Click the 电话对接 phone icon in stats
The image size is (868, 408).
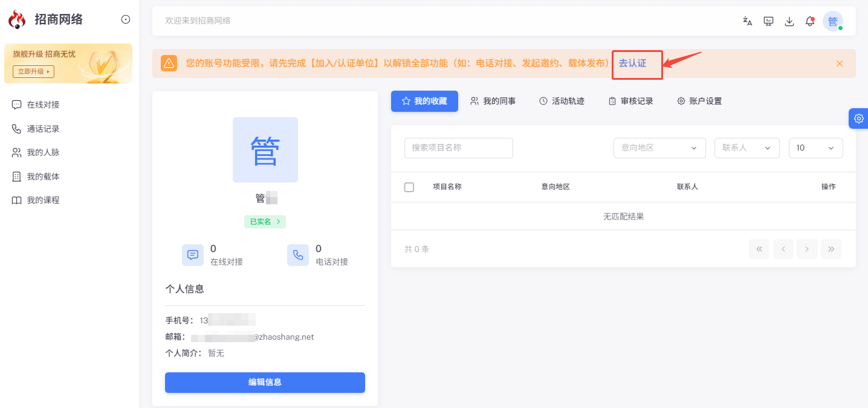click(x=298, y=255)
